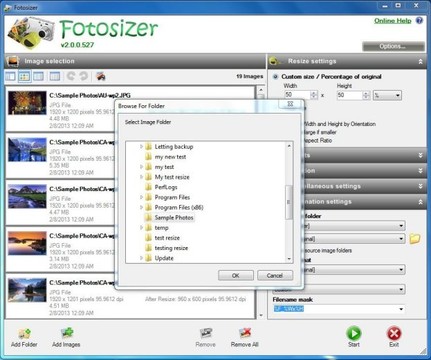Select the AU-wp2.JPG fireworks thumbnail
The width and height of the screenshot is (431, 360).
coord(27,103)
